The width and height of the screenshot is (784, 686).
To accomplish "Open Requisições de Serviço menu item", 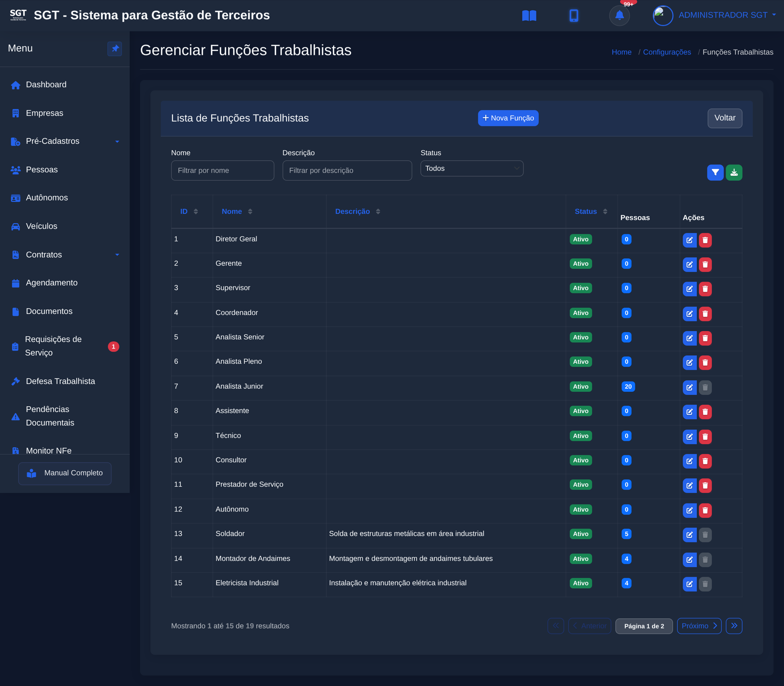I will pyautogui.click(x=65, y=346).
